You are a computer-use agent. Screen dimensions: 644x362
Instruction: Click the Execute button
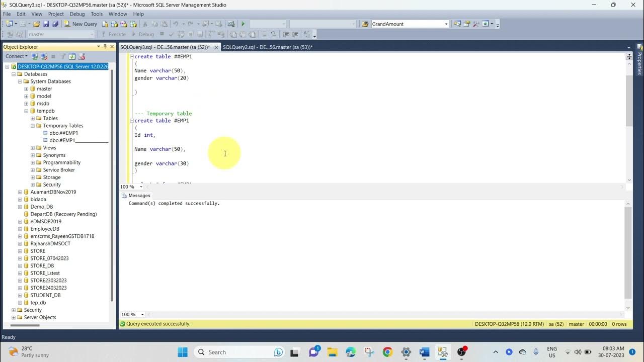113,34
